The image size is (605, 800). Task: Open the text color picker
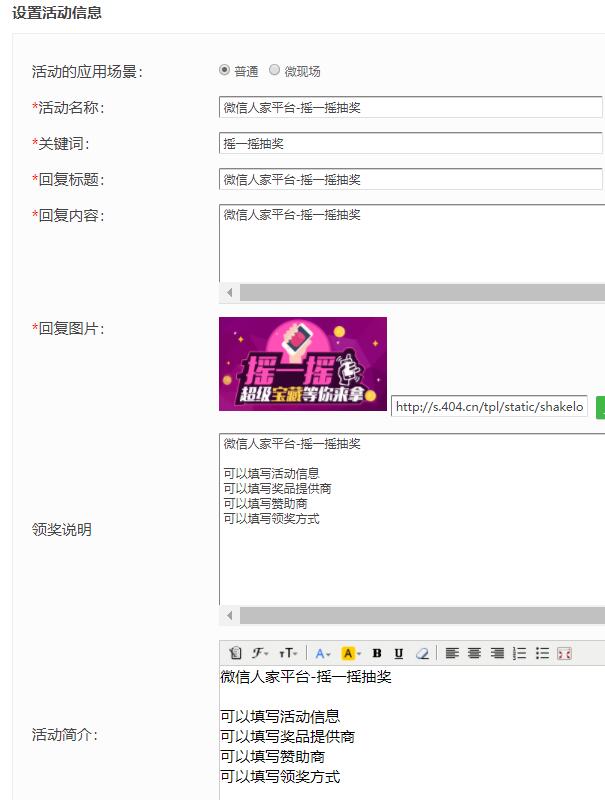click(323, 653)
